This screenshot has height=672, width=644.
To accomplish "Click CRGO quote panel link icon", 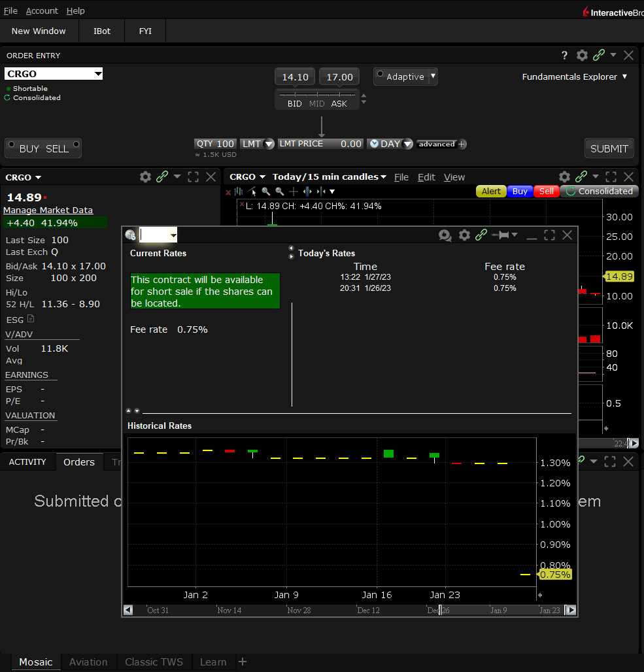I will (162, 176).
